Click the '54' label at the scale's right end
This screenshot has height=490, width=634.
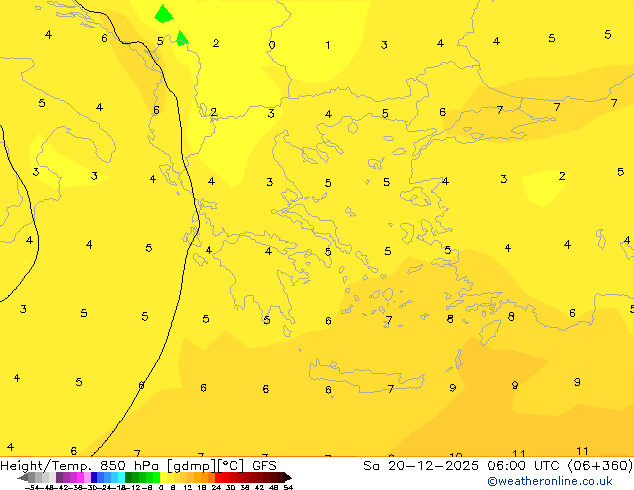click(x=288, y=488)
